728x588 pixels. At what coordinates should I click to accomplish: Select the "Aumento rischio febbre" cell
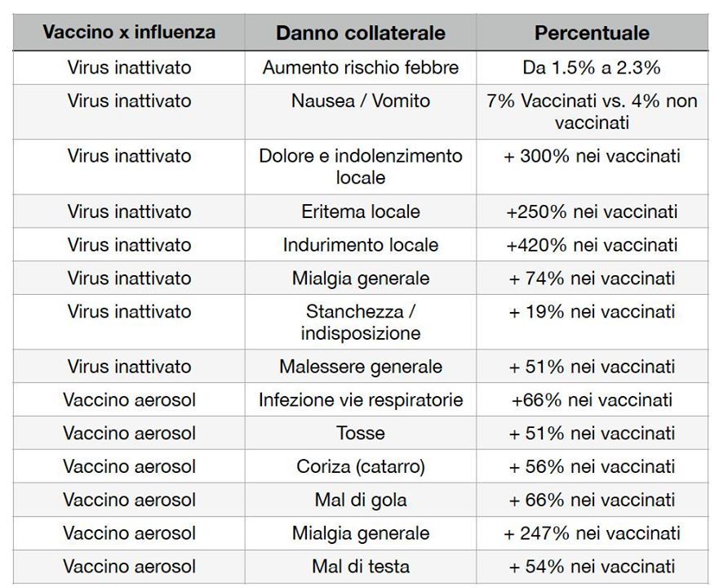click(x=360, y=68)
